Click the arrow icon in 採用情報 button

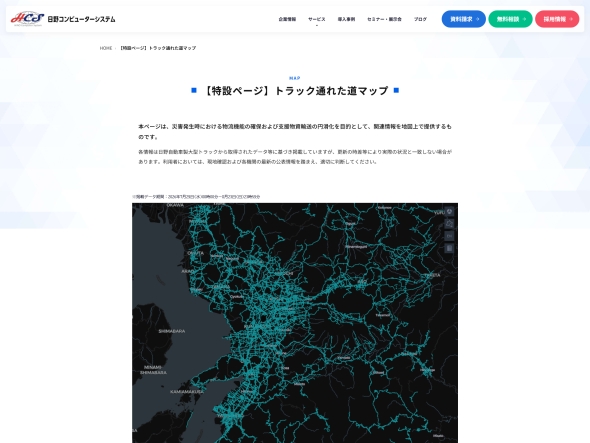(x=571, y=19)
